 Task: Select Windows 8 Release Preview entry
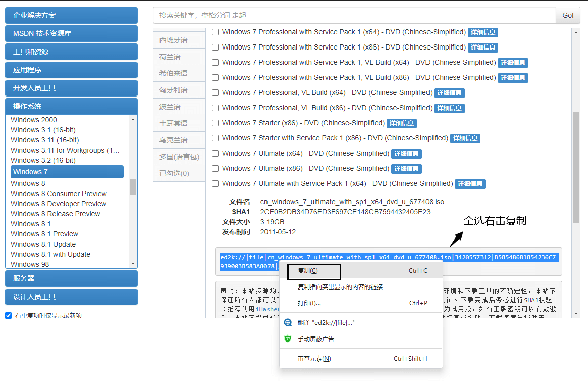point(55,214)
